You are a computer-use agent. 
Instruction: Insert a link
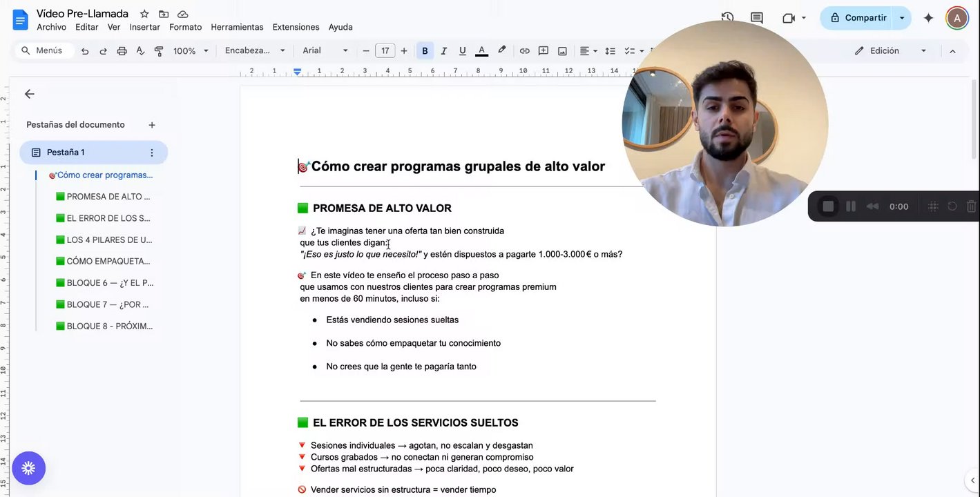(x=524, y=51)
